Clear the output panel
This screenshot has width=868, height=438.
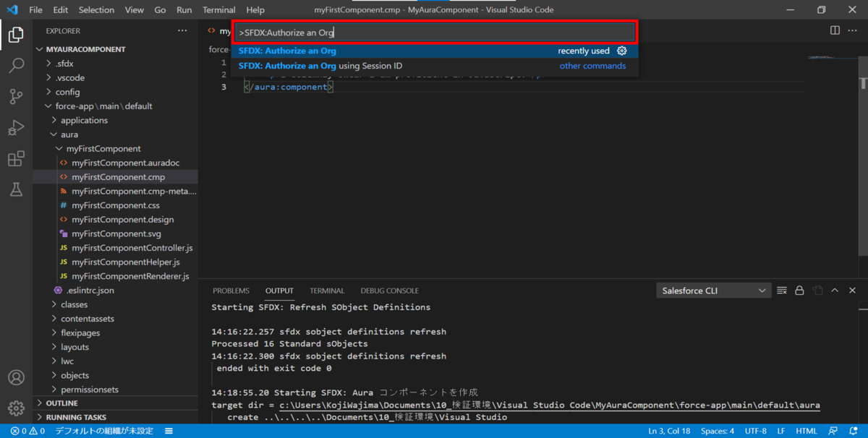point(782,291)
